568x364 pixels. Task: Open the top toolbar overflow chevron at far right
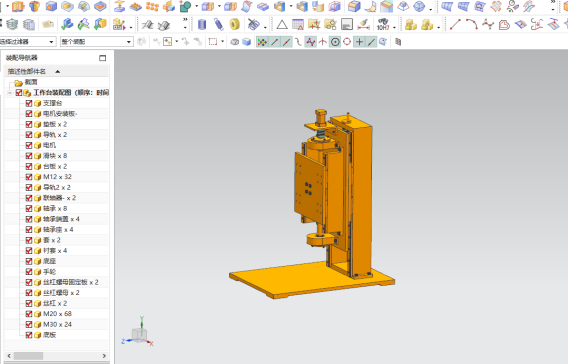click(x=553, y=2)
